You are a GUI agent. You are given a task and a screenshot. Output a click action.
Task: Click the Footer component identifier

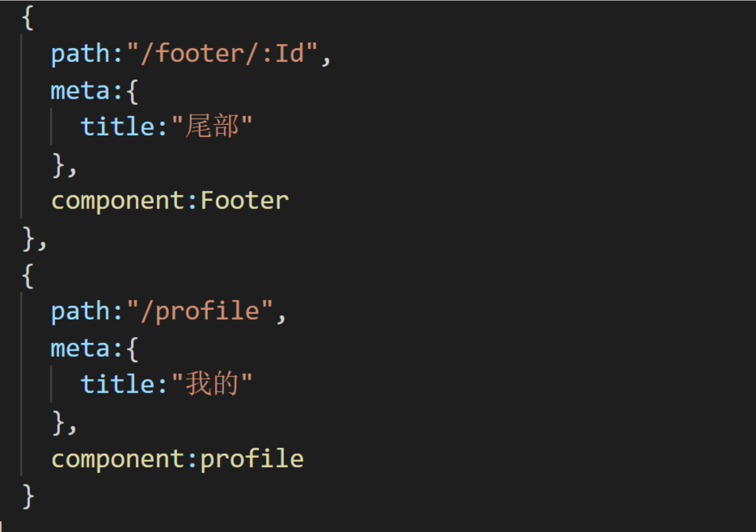click(245, 201)
